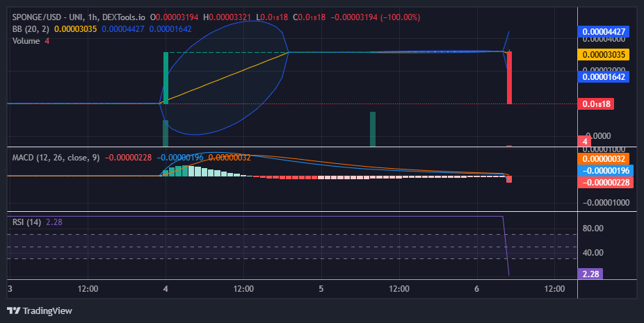Click the red current price label 0.01818
The width and height of the screenshot is (644, 323).
click(x=596, y=103)
